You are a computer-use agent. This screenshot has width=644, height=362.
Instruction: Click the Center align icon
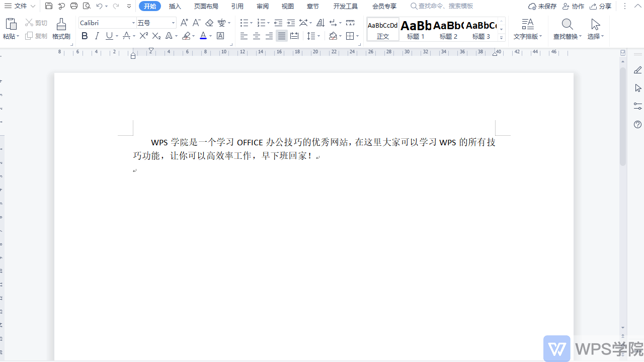[257, 36]
